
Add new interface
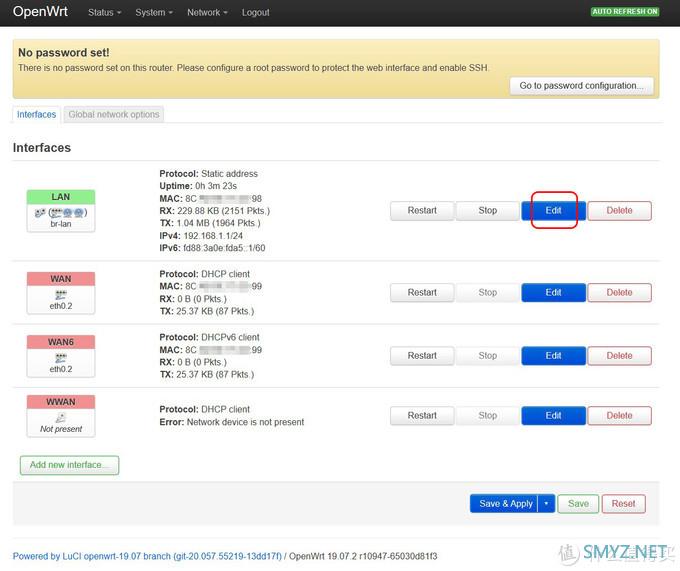pyautogui.click(x=69, y=465)
